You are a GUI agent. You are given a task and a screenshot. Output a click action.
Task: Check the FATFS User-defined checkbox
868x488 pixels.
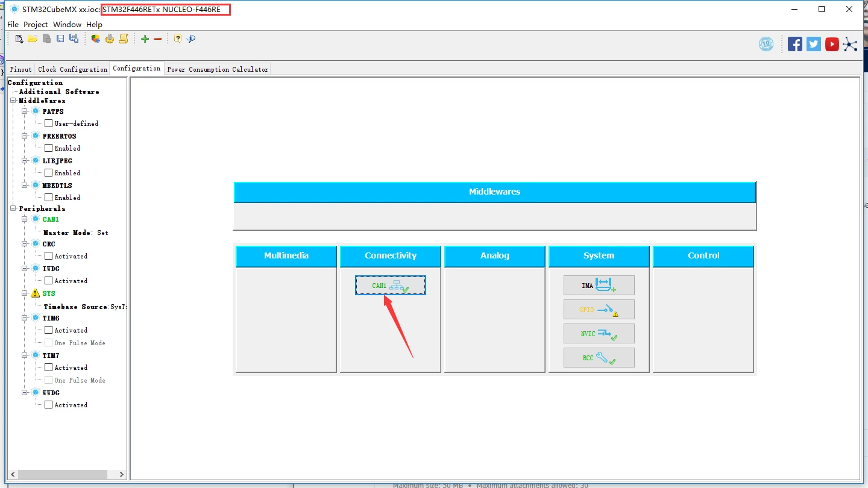coord(49,124)
